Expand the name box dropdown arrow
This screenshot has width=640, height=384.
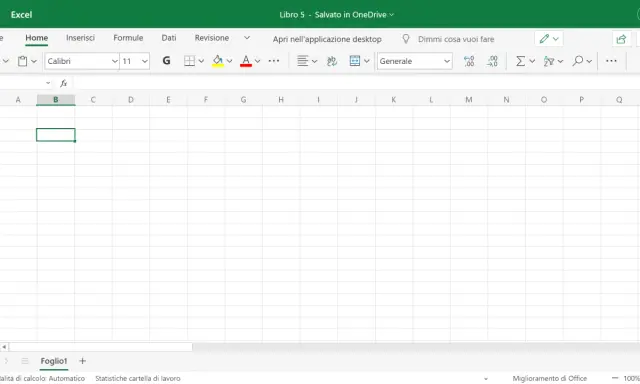click(x=48, y=83)
